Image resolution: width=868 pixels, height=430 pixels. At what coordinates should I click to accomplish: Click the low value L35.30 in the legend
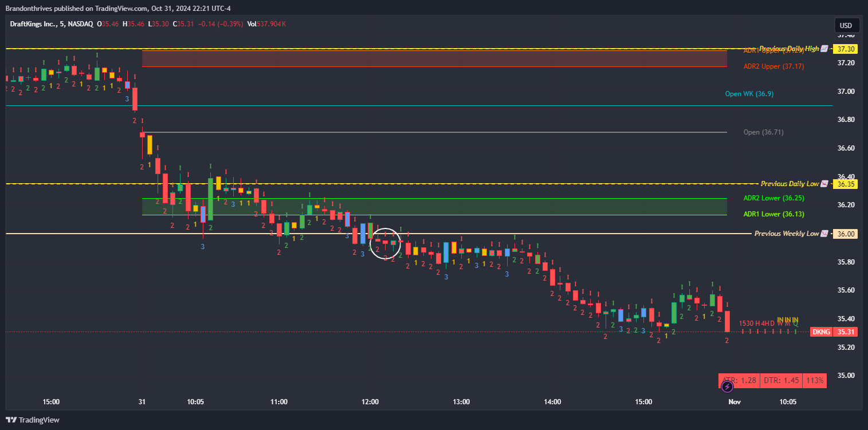pos(158,24)
